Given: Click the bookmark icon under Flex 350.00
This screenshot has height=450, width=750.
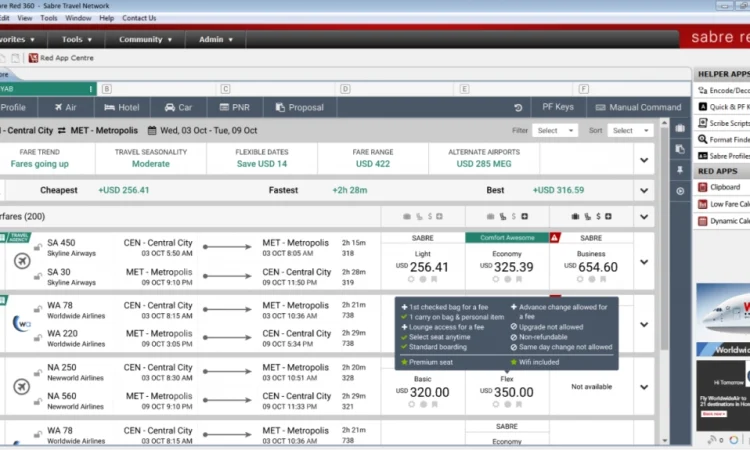Looking at the screenshot, I should (519, 405).
